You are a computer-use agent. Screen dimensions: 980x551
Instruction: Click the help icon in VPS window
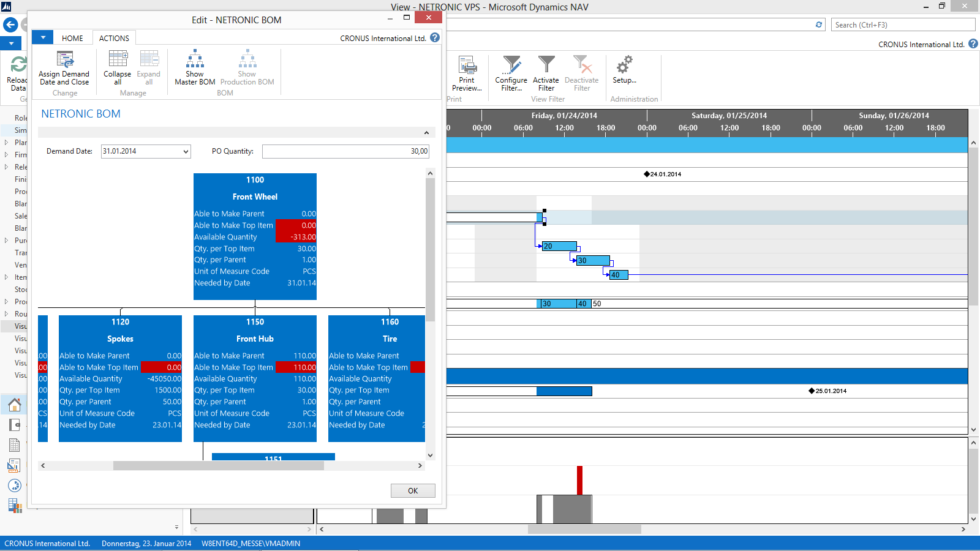coord(973,44)
